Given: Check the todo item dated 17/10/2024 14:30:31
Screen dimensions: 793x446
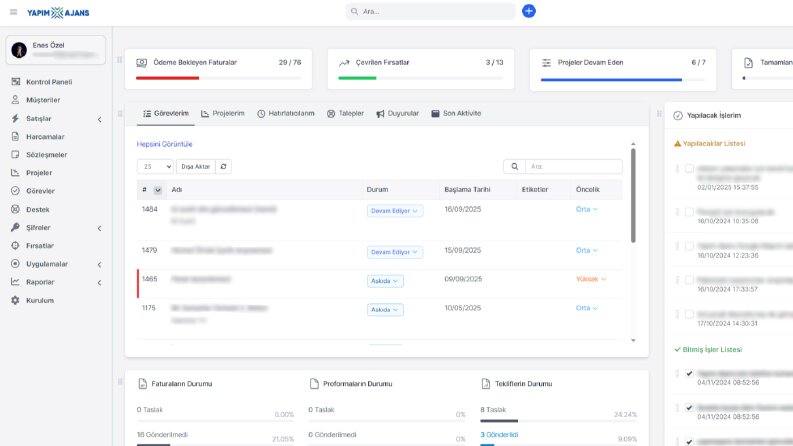Looking at the screenshot, I should pyautogui.click(x=689, y=315).
